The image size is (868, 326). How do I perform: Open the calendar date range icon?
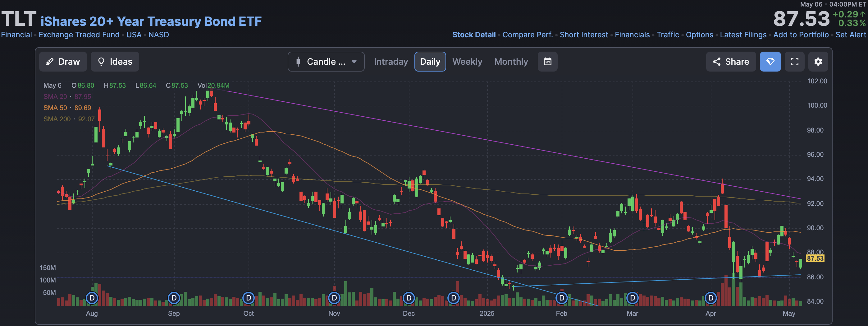point(548,62)
